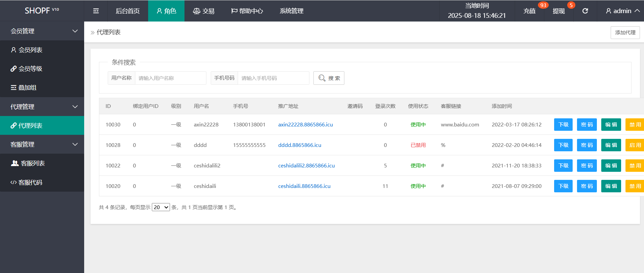
Task: Switch to the 交易 top menu
Action: click(204, 11)
